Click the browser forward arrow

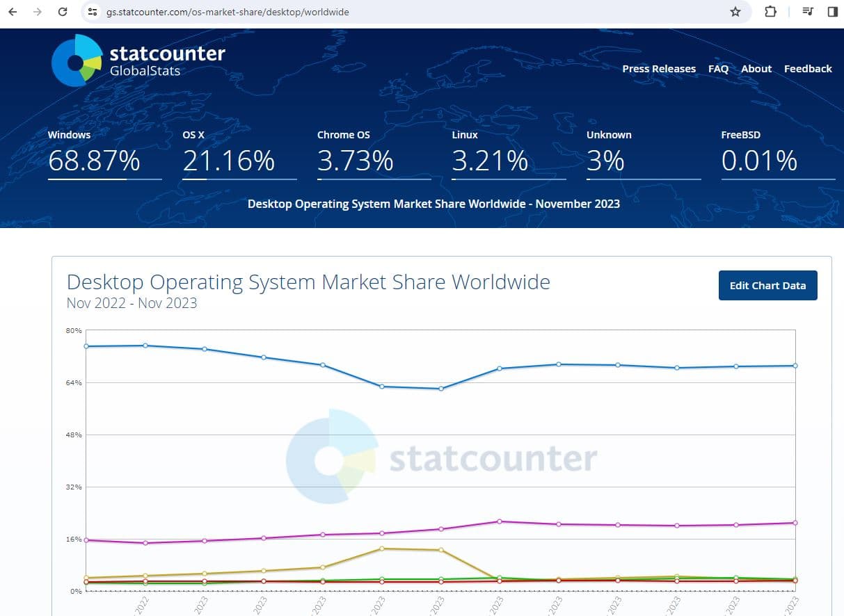tap(38, 12)
